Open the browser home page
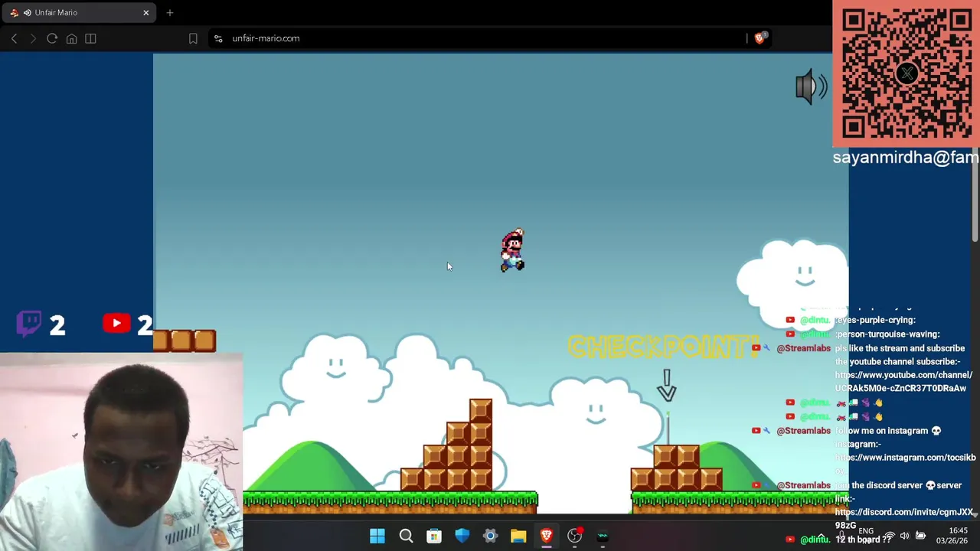980x551 pixels. (71, 38)
